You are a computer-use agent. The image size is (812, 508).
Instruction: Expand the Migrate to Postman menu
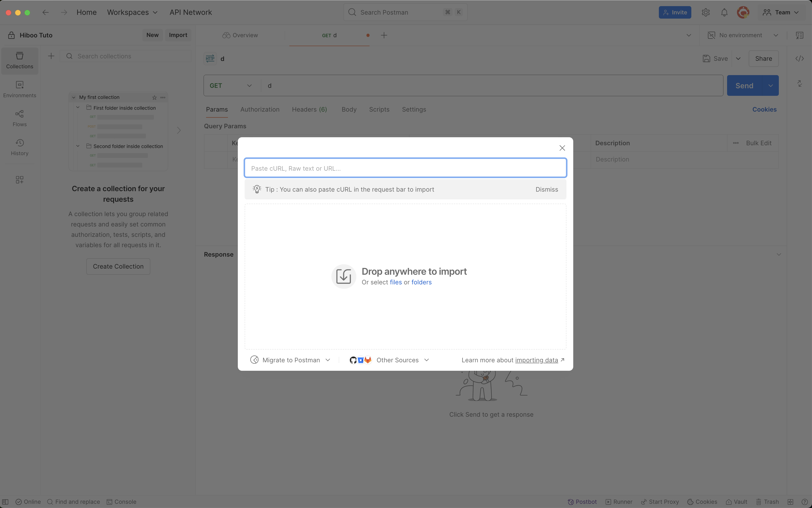290,360
